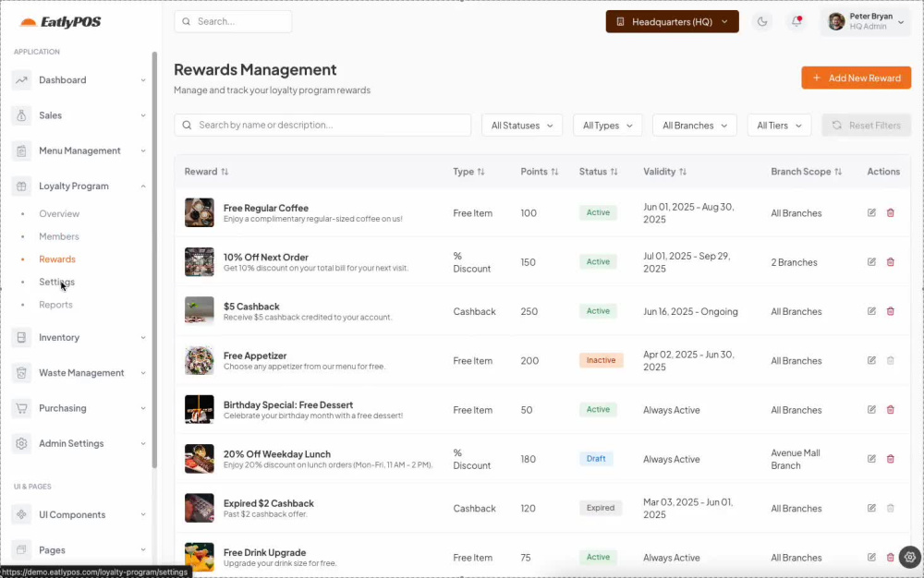Open the Peter Bryan user menu
Viewport: 924px width, 578px height.
865,22
